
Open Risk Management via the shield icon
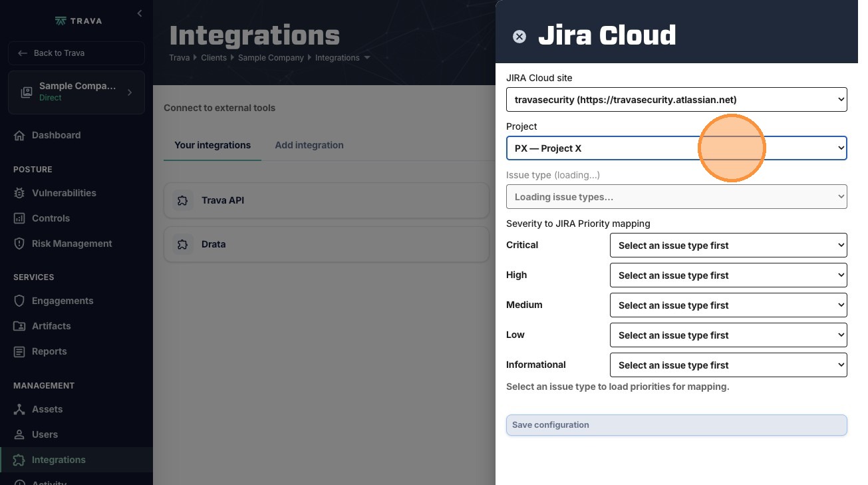(x=19, y=243)
